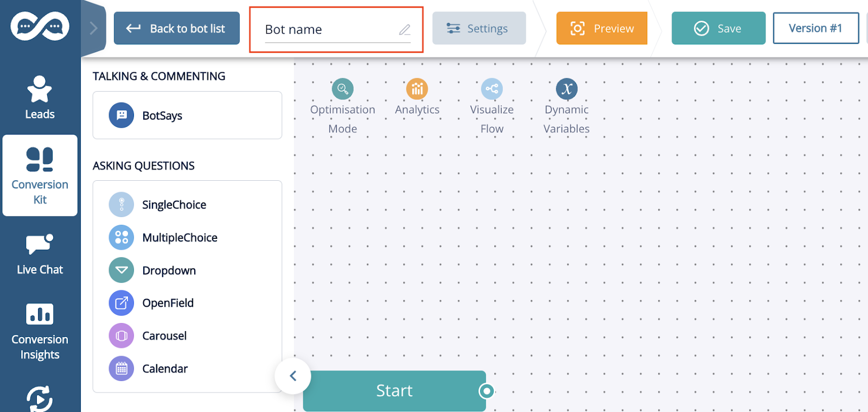Open Visualize Flow
The image size is (868, 412).
point(492,107)
